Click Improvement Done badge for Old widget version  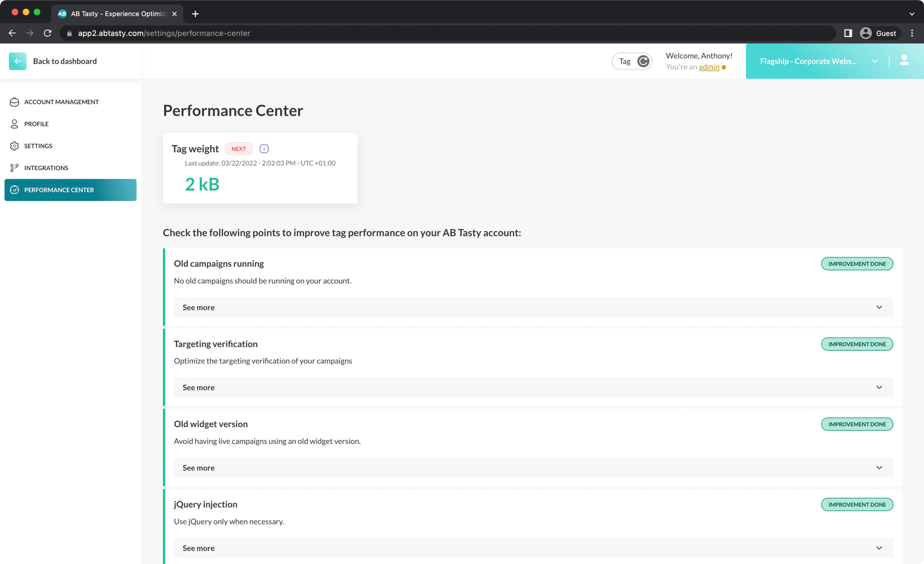coord(857,424)
